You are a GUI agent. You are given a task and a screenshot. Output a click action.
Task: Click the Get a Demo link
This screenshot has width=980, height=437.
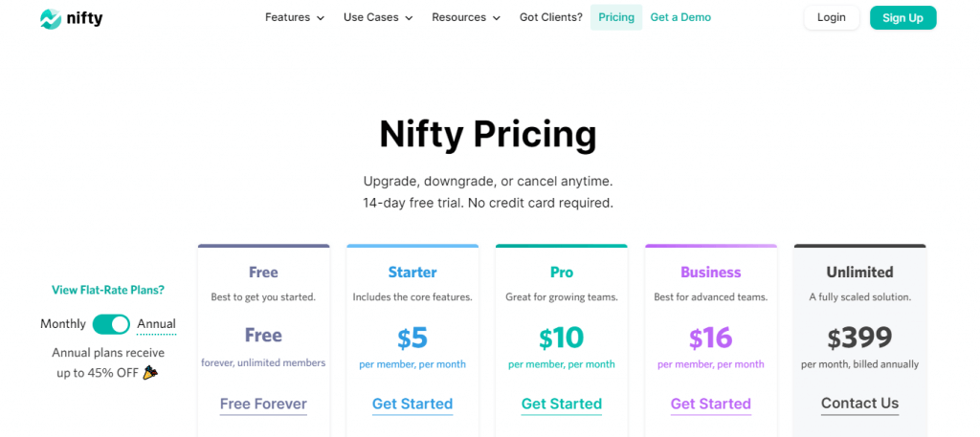(680, 17)
